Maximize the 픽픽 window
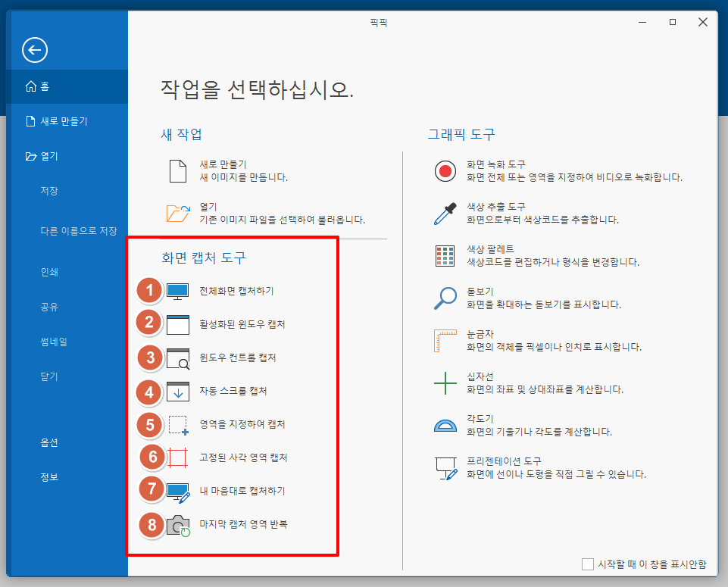The width and height of the screenshot is (728, 587). click(x=673, y=22)
